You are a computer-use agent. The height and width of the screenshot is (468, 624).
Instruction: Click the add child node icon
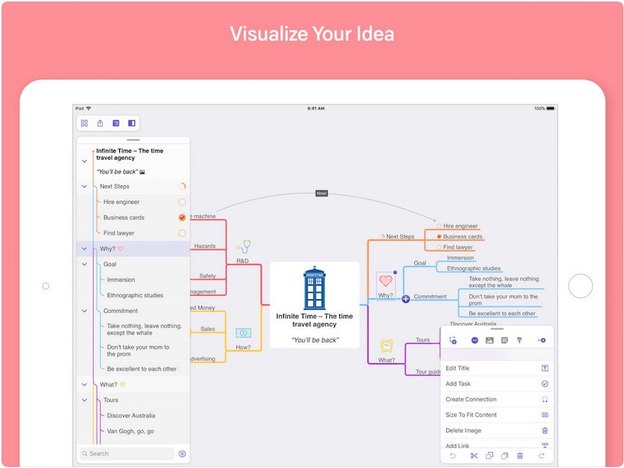tap(541, 341)
